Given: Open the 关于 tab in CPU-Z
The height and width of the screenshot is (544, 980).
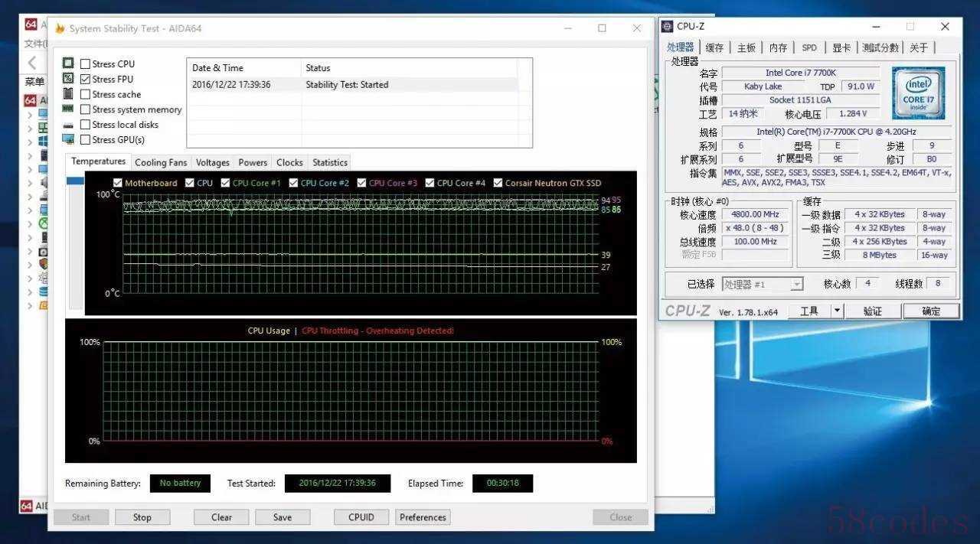Looking at the screenshot, I should coord(919,47).
